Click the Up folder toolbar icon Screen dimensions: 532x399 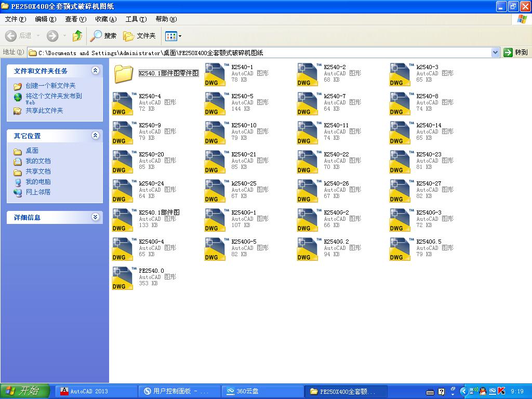(77, 36)
